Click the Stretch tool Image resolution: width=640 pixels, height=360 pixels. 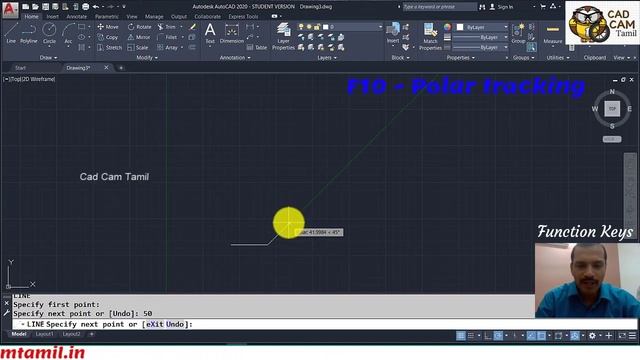click(109, 47)
